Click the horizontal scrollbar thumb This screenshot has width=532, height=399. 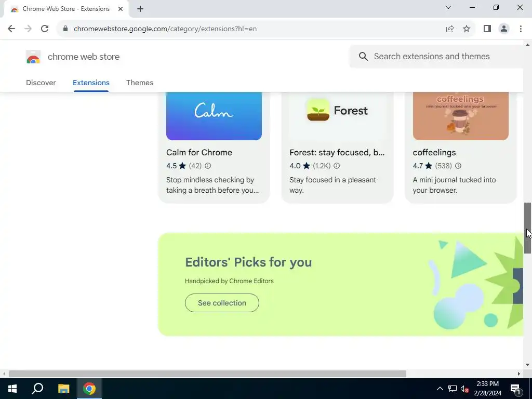[207, 374]
